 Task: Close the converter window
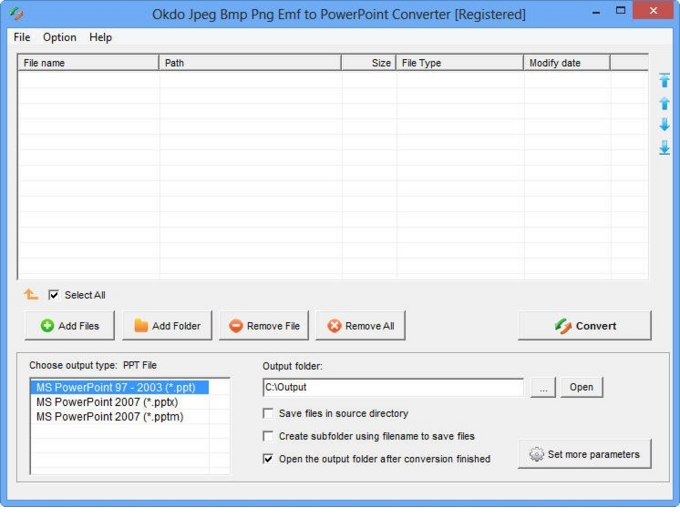point(653,11)
